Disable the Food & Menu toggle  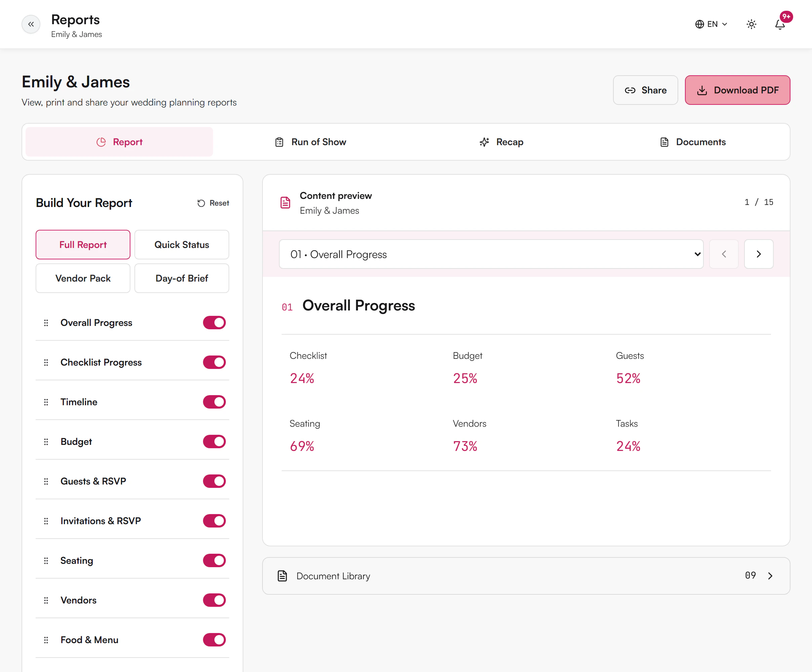click(214, 640)
